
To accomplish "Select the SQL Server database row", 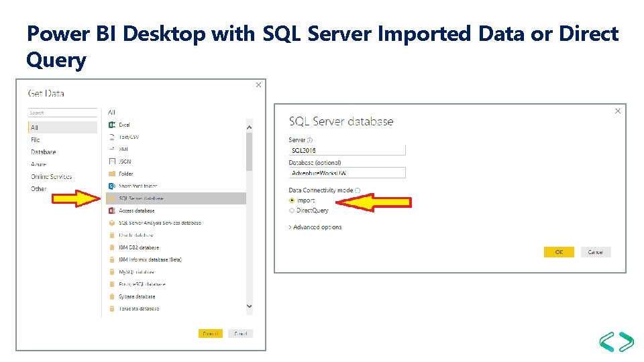I will click(176, 198).
